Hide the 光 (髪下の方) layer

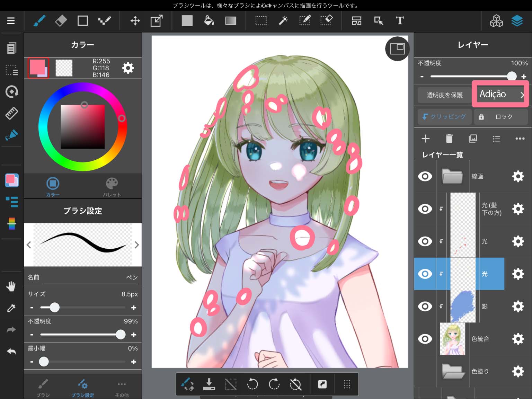(425, 209)
